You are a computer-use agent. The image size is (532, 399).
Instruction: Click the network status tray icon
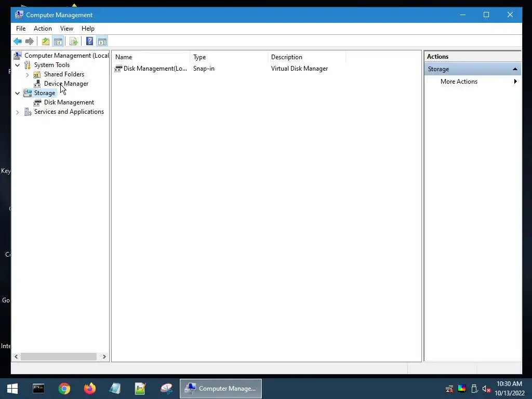pyautogui.click(x=449, y=389)
